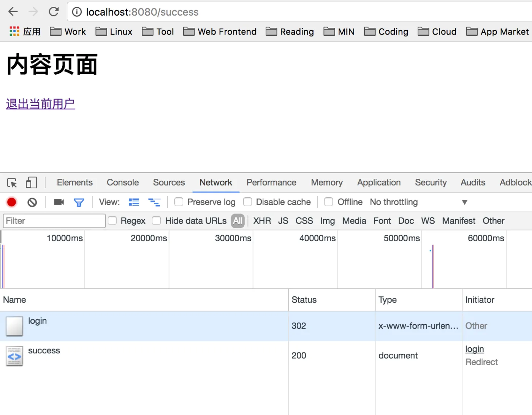Viewport: 532px width, 415px height.
Task: Reload the page using browser refresh
Action: click(x=54, y=12)
